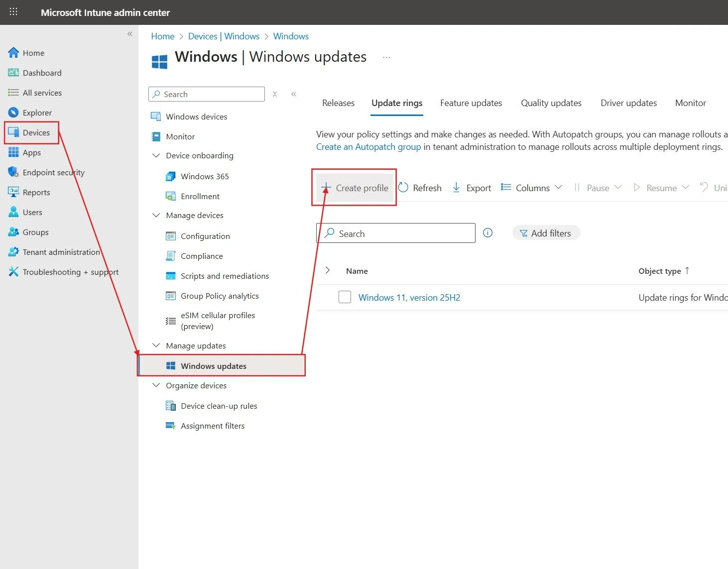Viewport: 728px width, 569px height.
Task: Collapse the Device onboarding section
Action: tap(156, 155)
